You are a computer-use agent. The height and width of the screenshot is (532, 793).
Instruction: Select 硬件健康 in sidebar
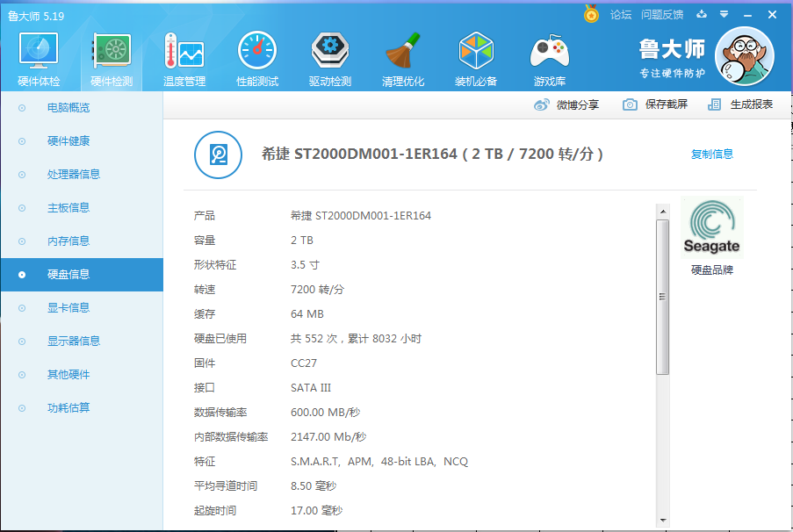pos(82,141)
